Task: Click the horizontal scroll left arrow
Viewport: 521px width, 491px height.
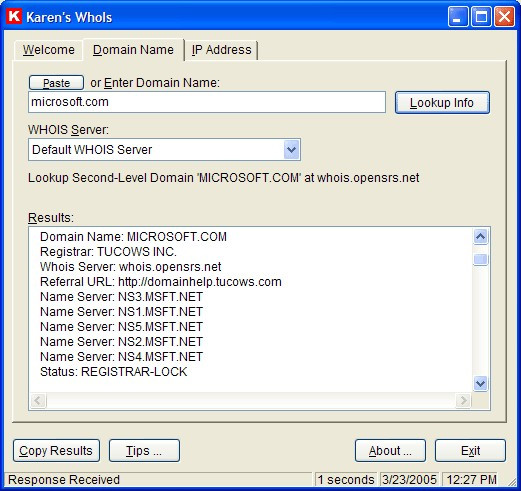Action: (38, 400)
